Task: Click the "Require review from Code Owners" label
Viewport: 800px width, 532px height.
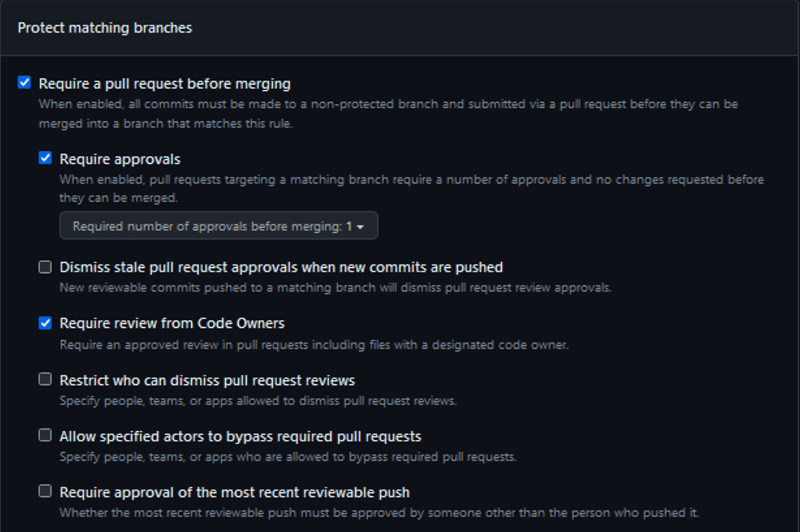Action: (172, 323)
